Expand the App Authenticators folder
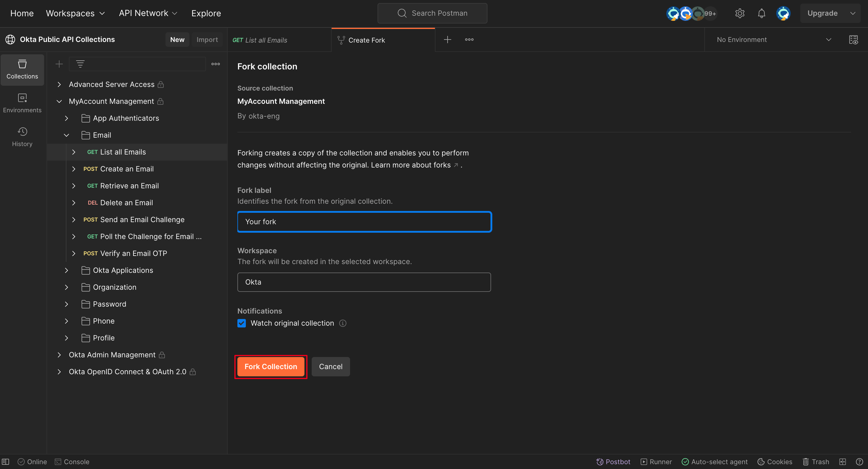This screenshot has width=868, height=469. click(67, 118)
